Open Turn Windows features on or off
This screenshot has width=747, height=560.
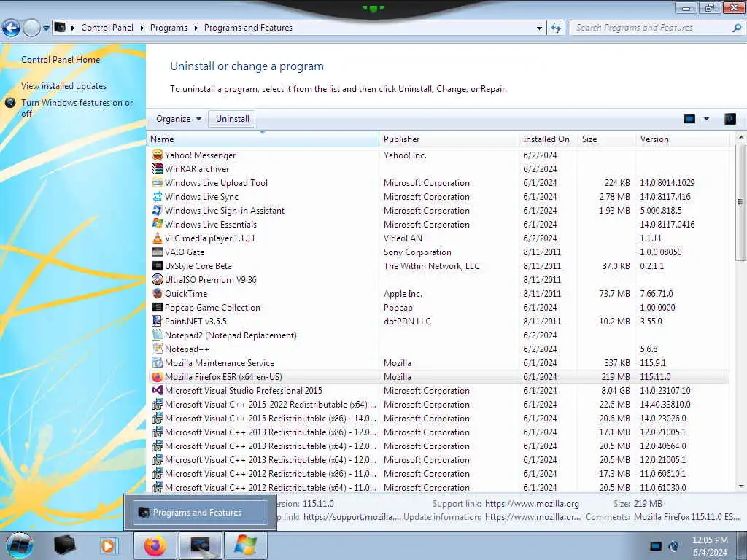click(x=77, y=108)
